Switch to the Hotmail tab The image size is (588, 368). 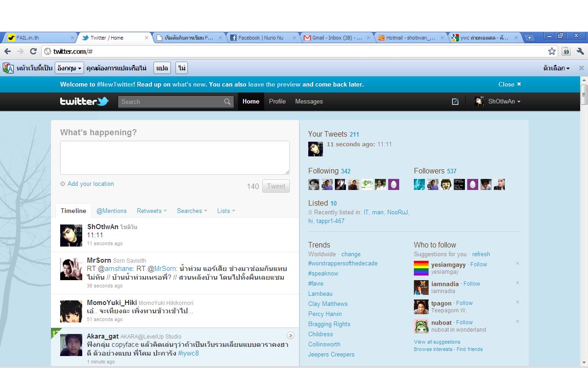pos(411,38)
